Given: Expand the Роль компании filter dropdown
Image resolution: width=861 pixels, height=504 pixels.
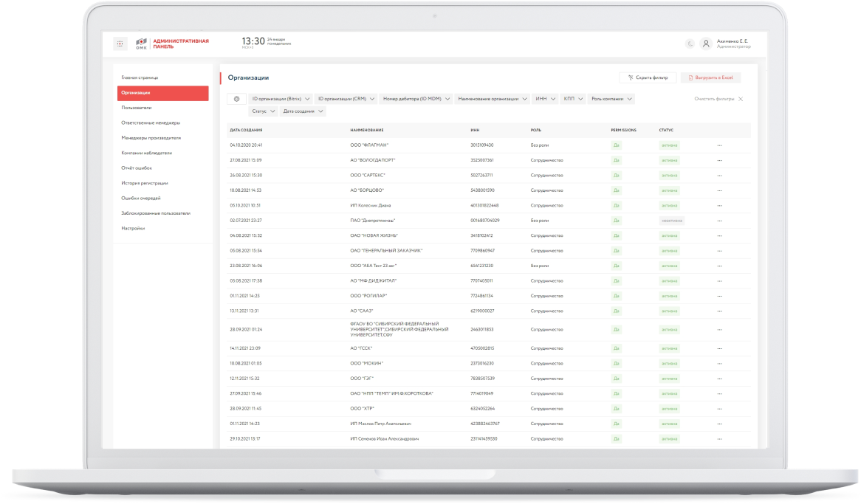Looking at the screenshot, I should [x=611, y=99].
